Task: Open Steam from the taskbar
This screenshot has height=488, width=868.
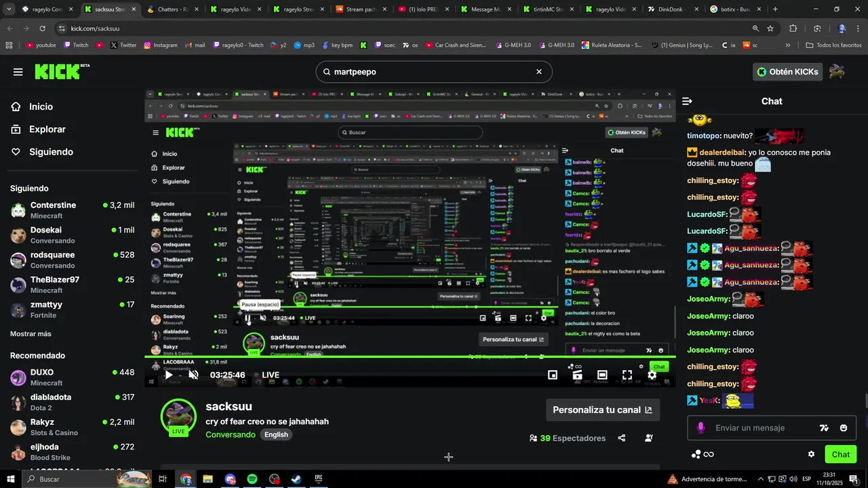Action: click(296, 479)
